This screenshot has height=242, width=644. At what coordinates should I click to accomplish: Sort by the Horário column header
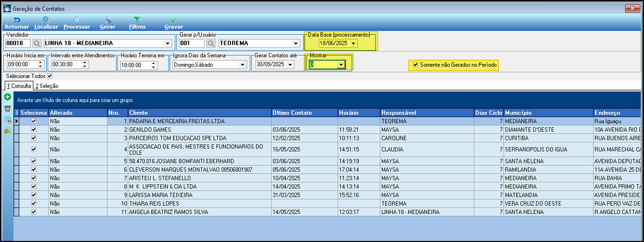358,113
